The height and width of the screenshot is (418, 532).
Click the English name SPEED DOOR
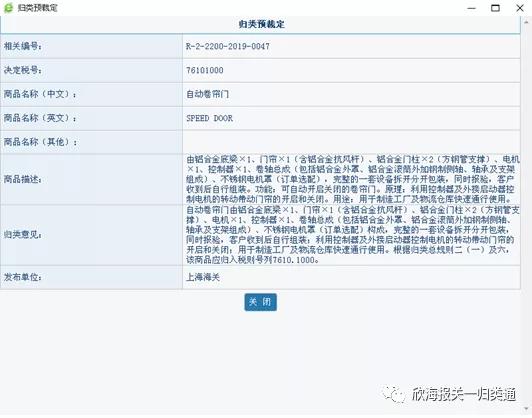point(209,118)
